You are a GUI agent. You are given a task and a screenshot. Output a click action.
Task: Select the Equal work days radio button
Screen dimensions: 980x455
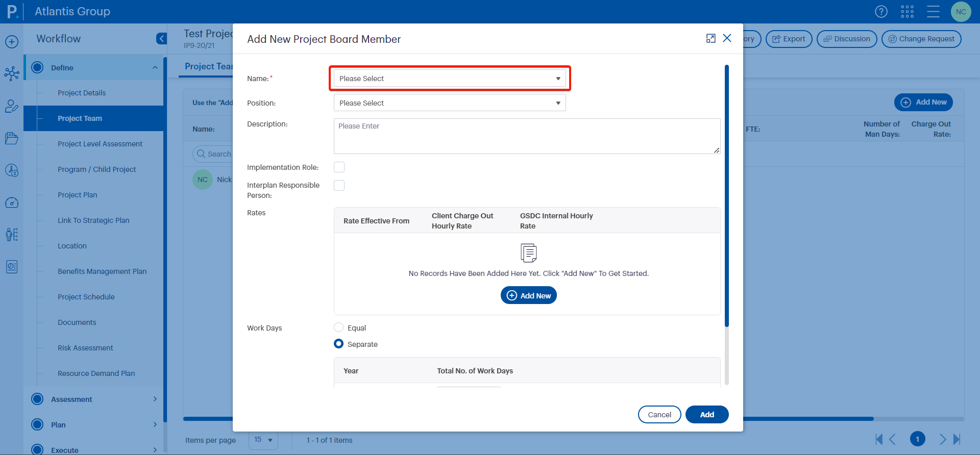[338, 327]
